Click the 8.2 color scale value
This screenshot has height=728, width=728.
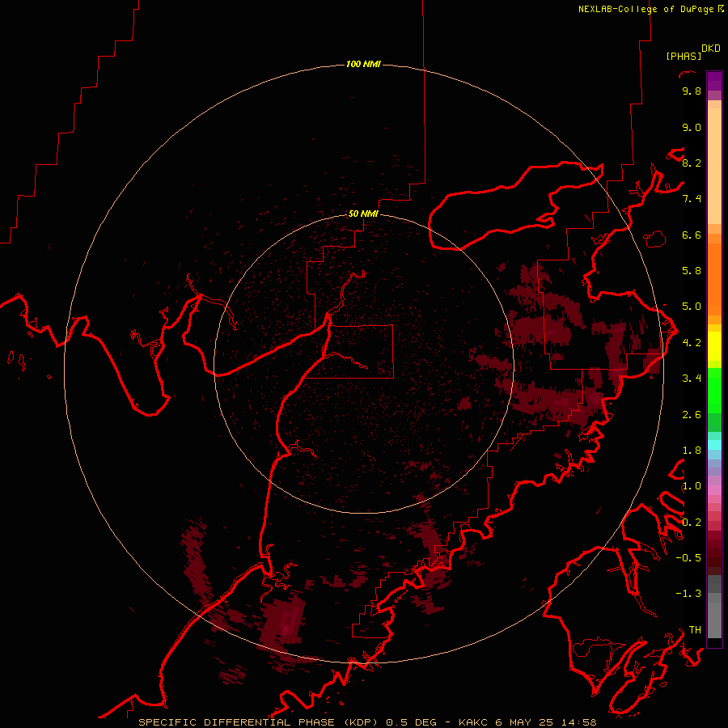[x=692, y=163]
